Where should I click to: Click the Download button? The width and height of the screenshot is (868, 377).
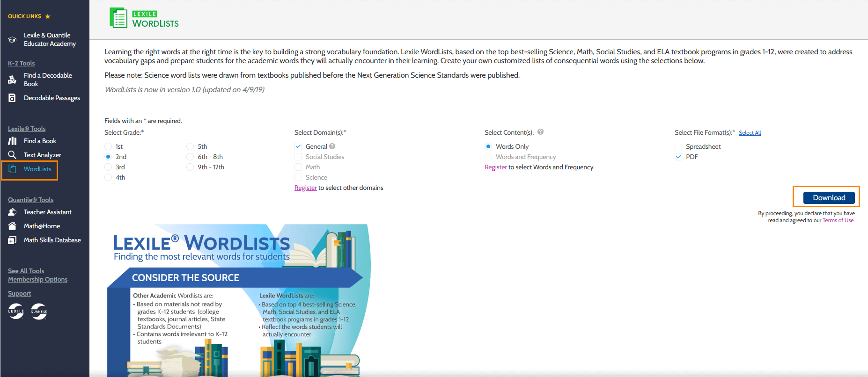(x=829, y=198)
